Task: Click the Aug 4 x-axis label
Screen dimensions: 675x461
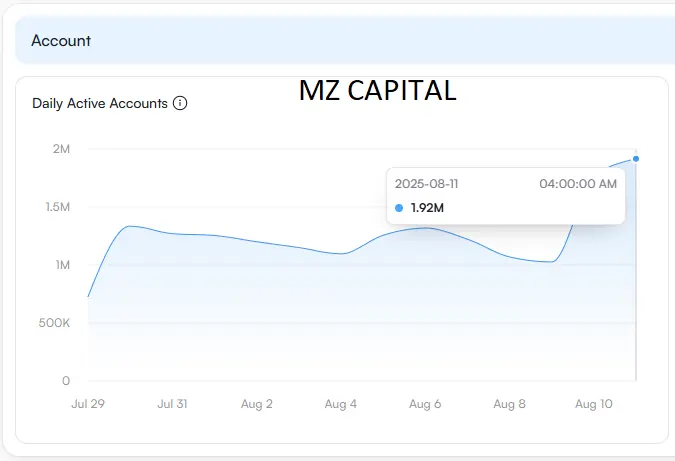Action: (341, 404)
